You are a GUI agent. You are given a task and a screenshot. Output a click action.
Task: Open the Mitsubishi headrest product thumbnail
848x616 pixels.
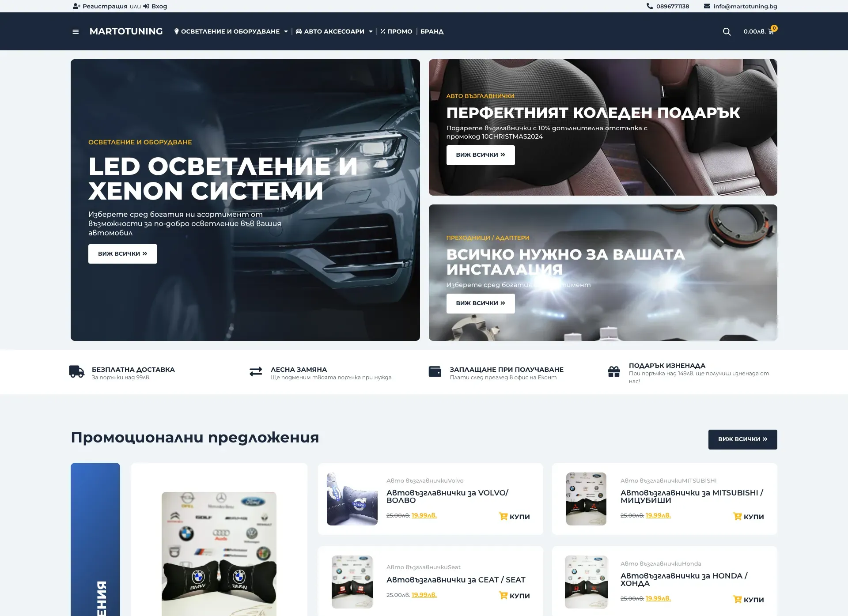coord(586,499)
